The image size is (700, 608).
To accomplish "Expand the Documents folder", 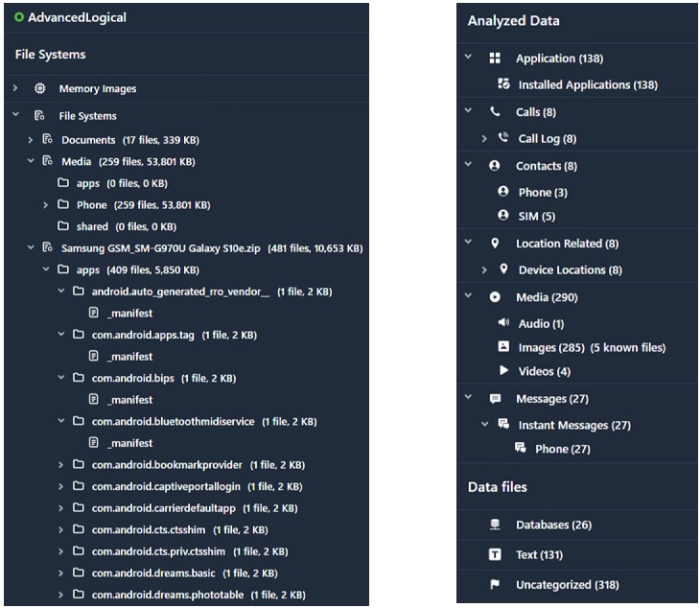I will [x=31, y=140].
